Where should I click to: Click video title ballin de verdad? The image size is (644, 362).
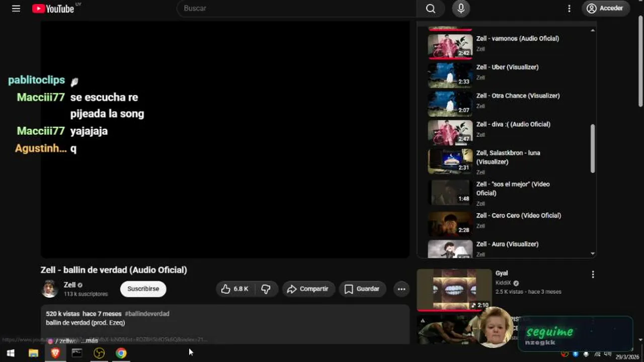click(114, 270)
